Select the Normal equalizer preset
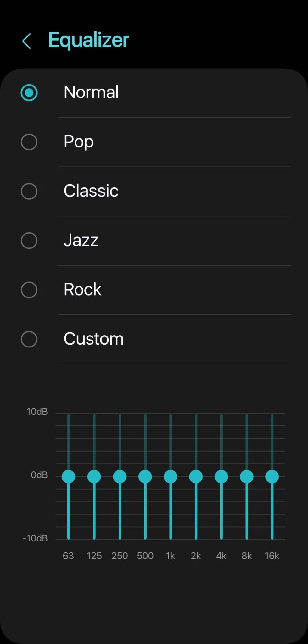 (29, 92)
